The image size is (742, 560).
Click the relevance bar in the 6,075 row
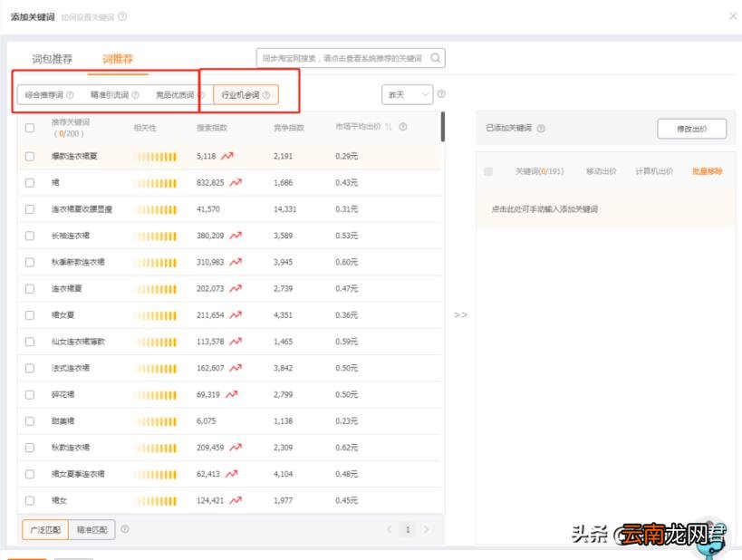[x=156, y=421]
